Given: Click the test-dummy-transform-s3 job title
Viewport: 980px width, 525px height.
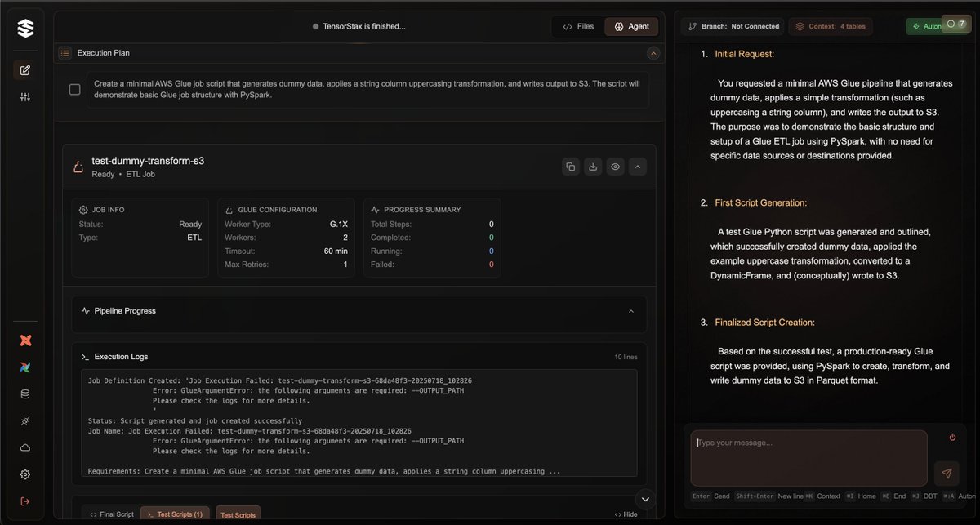Looking at the screenshot, I should [x=148, y=161].
